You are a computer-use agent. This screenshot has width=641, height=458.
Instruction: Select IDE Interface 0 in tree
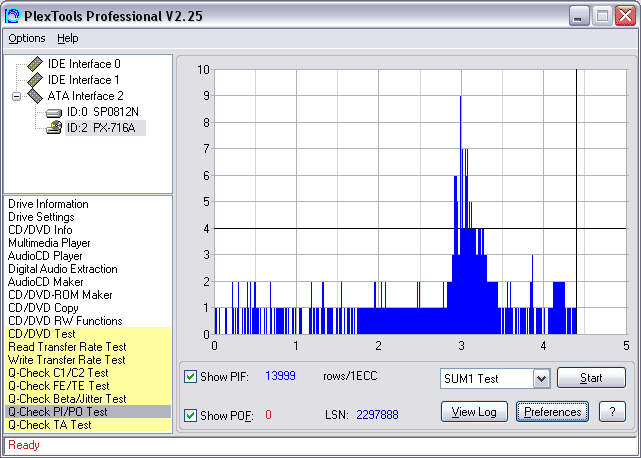84,64
